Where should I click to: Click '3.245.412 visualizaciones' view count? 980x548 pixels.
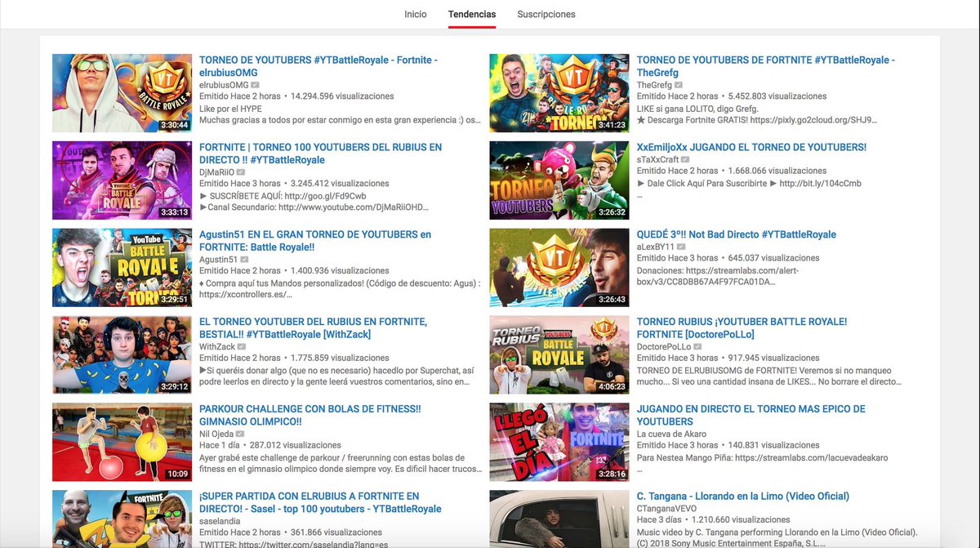pos(340,184)
